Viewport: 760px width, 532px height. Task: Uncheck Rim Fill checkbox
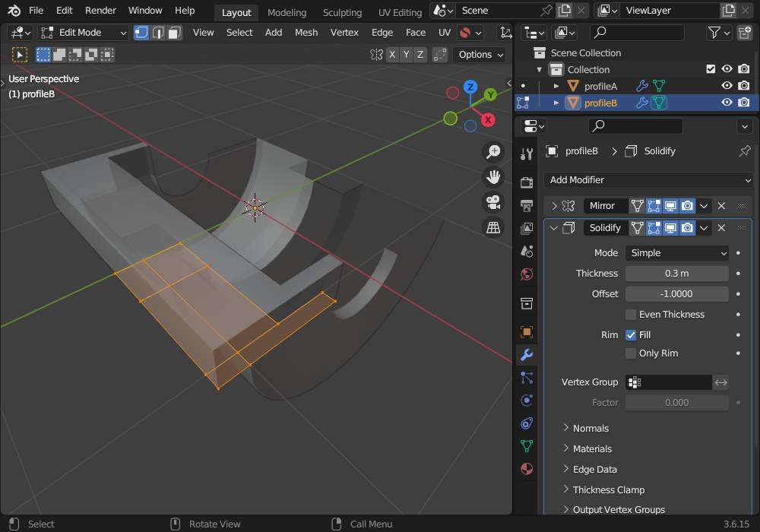point(631,335)
